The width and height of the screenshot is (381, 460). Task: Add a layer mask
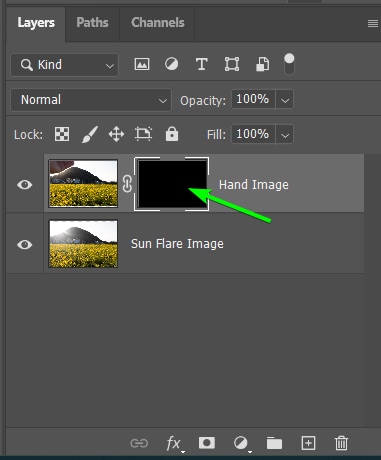coord(207,443)
